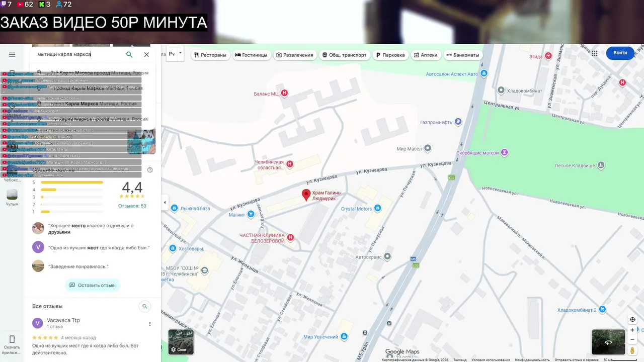
Task: Click the Хладокомбинат 2 marker
Action: click(x=603, y=310)
